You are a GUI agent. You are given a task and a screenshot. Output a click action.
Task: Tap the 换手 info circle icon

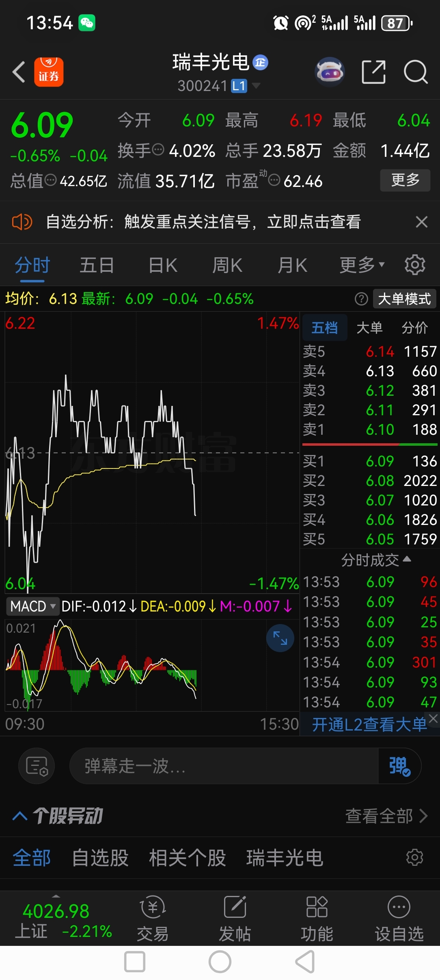point(158,150)
